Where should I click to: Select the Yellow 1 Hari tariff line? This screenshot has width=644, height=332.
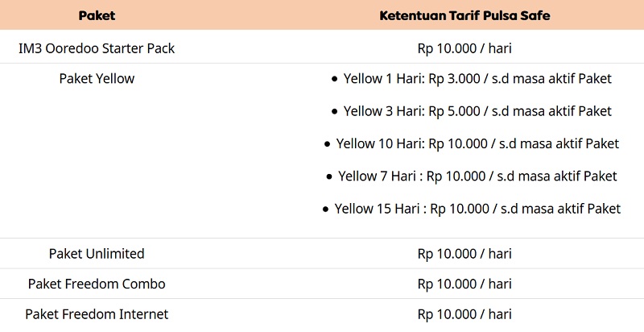click(x=477, y=79)
